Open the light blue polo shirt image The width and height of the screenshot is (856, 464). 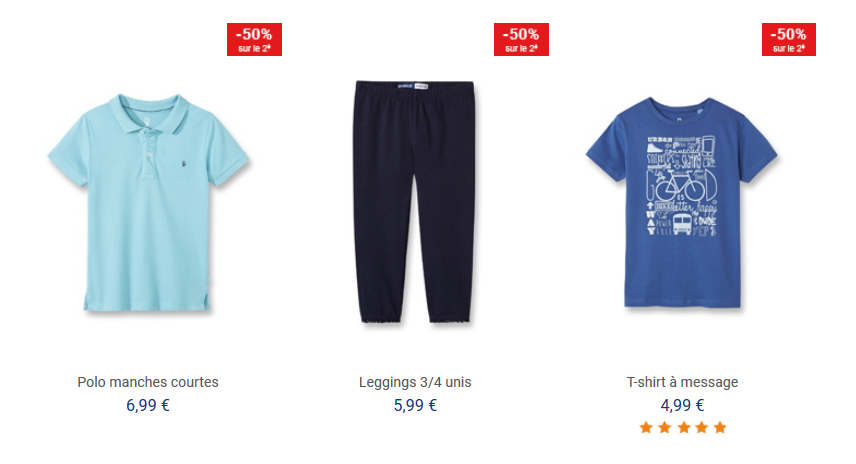coord(148,203)
